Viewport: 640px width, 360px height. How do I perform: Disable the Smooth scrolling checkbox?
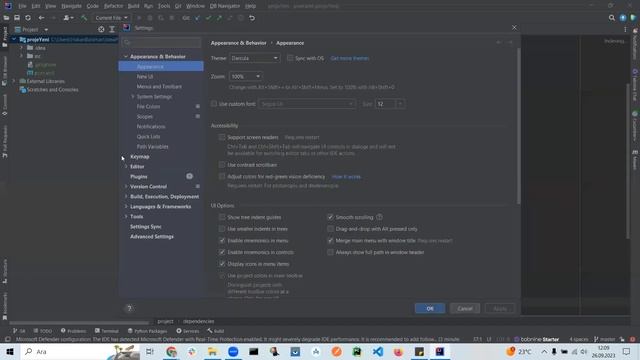[330, 217]
